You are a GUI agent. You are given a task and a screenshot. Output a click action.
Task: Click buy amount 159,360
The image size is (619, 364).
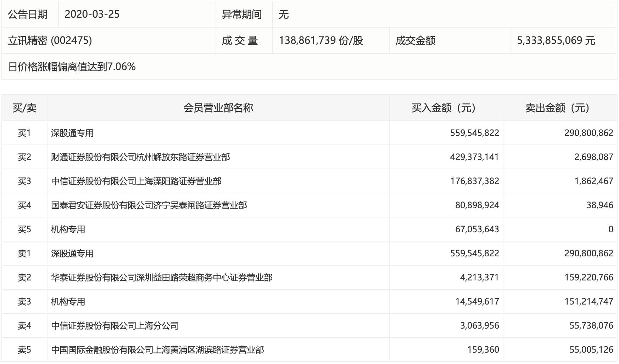483,350
